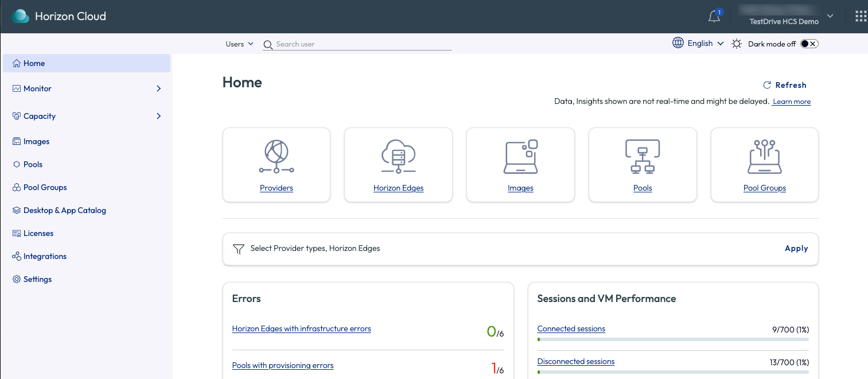This screenshot has width=868, height=379.
Task: Click the notification bell icon
Action: click(x=714, y=17)
